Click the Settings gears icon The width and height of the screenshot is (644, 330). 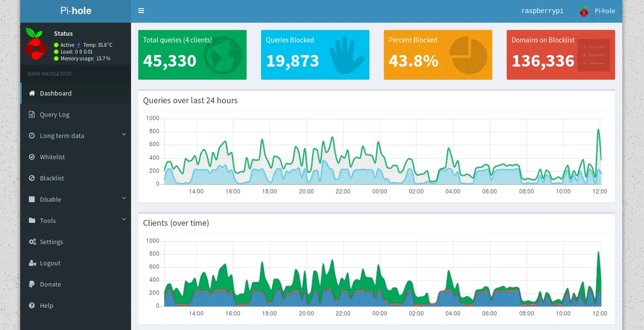click(32, 242)
